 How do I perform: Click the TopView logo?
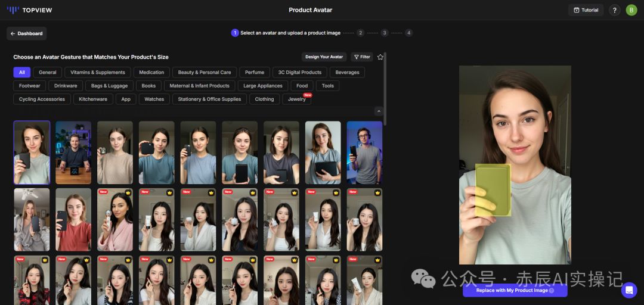click(30, 10)
